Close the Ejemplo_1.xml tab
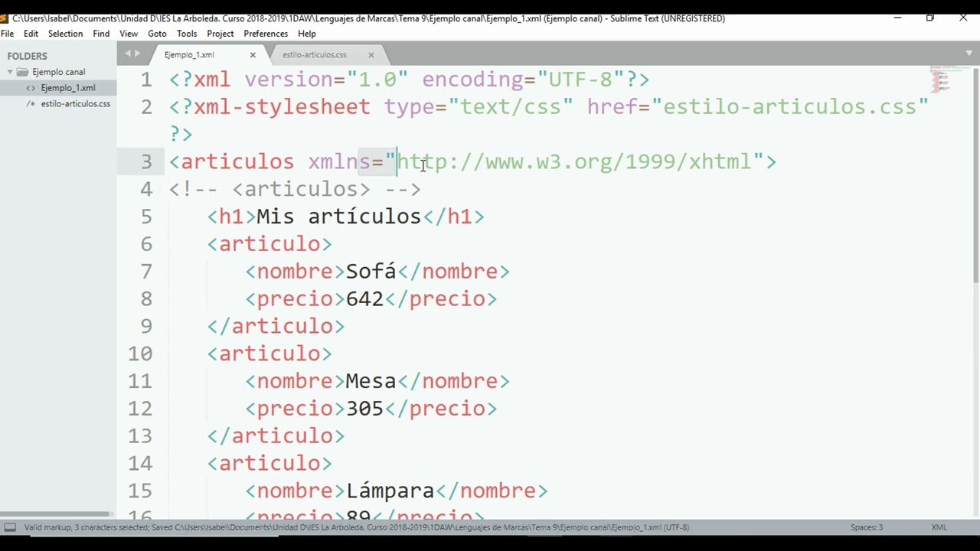The image size is (980, 551). point(253,55)
